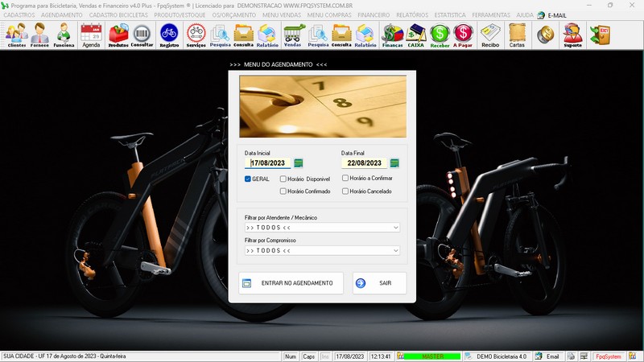644x362 pixels.
Task: Expand Filtrar por Compromisso dropdown
Action: [x=395, y=251]
